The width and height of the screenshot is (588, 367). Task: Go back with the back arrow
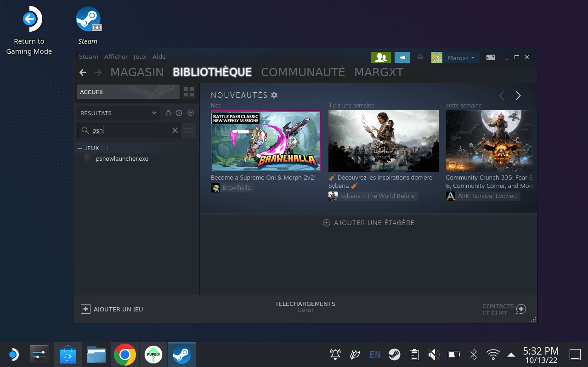(83, 72)
